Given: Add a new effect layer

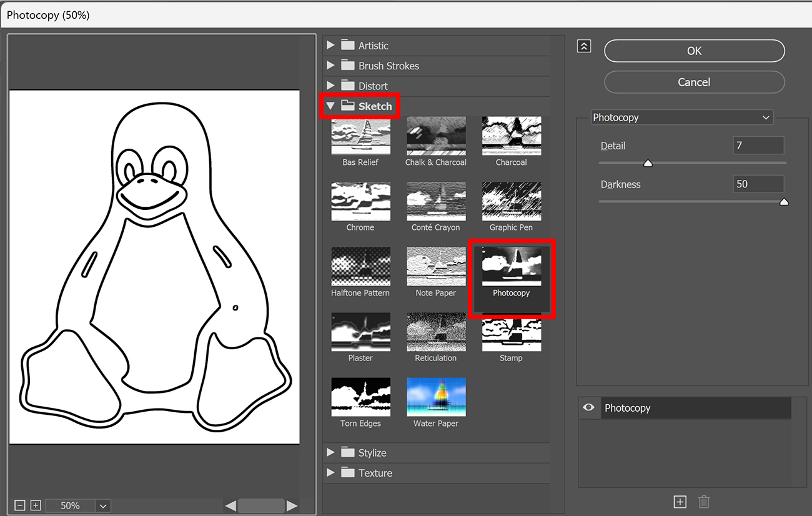Looking at the screenshot, I should tap(680, 502).
